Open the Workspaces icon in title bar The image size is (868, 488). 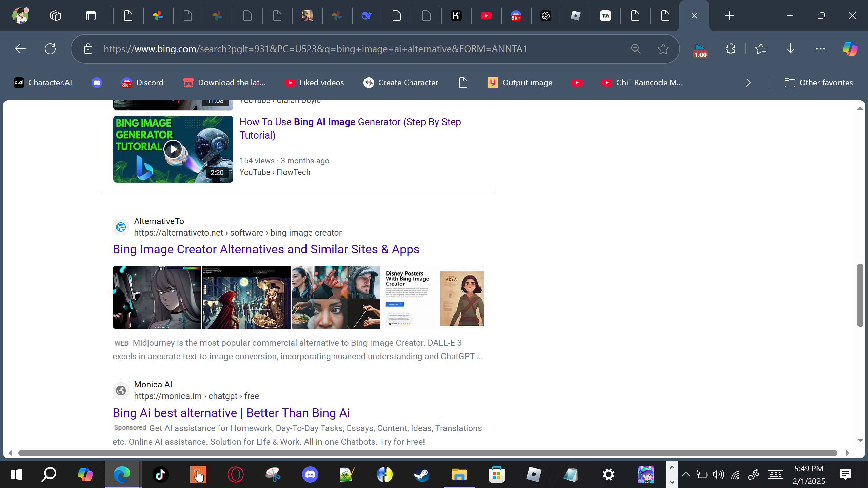pos(55,16)
